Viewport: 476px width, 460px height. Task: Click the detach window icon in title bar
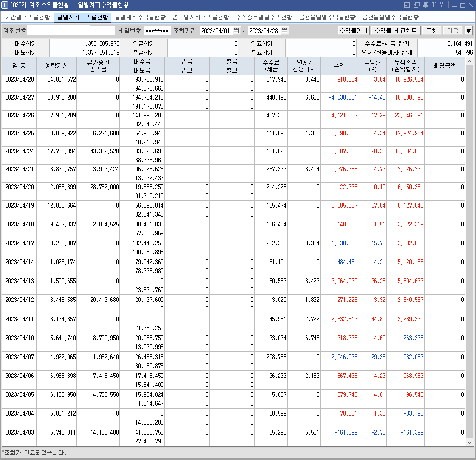point(417,5)
